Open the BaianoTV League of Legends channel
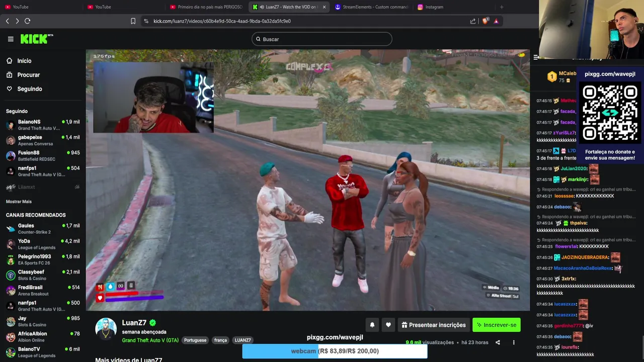Image resolution: width=644 pixels, height=362 pixels. (x=43, y=352)
